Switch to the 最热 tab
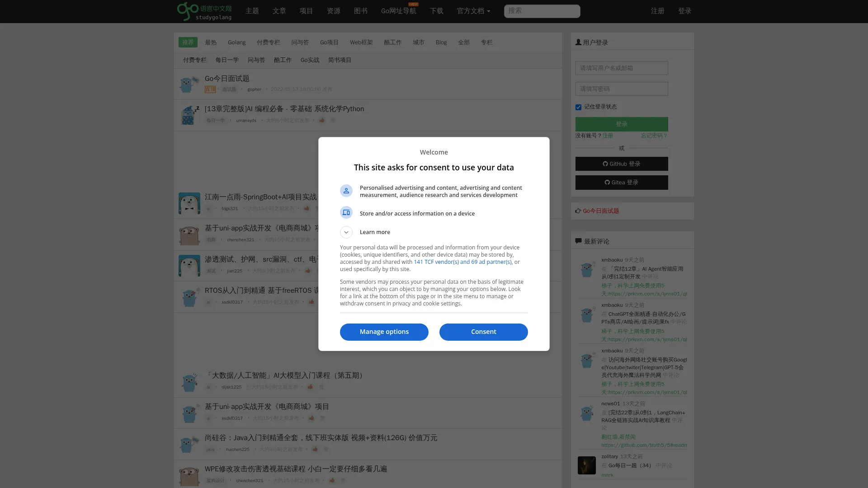The image size is (868, 488). (211, 42)
